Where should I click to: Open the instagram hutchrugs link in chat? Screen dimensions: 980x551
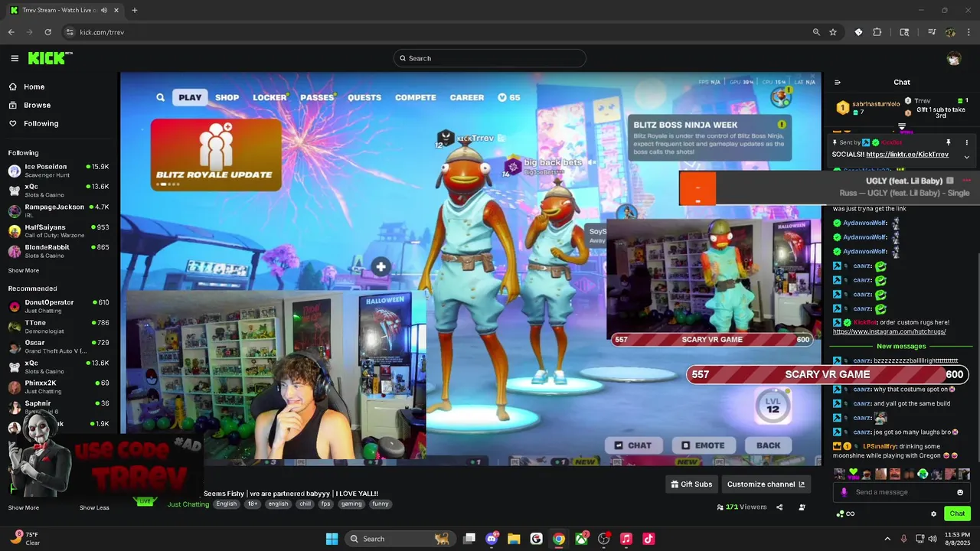[x=889, y=331]
